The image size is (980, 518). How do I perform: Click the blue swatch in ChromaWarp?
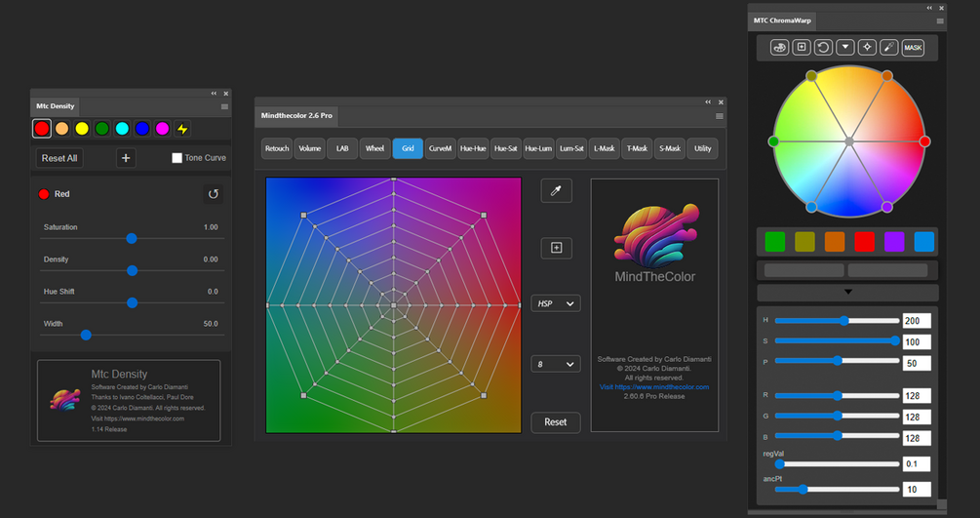click(924, 242)
